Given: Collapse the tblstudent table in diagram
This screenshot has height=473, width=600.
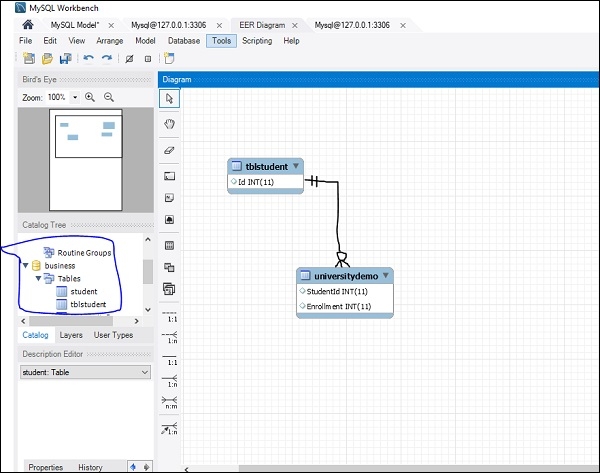Looking at the screenshot, I should pyautogui.click(x=296, y=166).
